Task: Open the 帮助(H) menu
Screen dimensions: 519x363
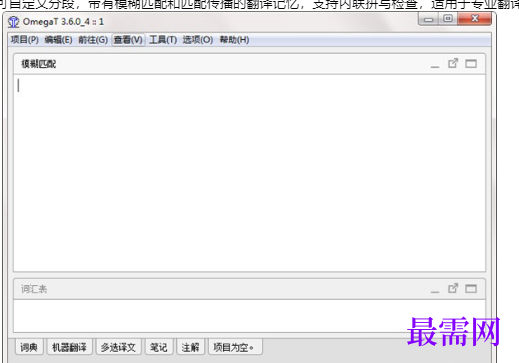Action: [234, 40]
